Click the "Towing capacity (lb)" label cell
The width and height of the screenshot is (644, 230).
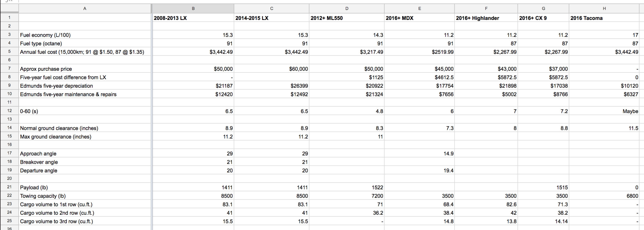tap(85, 196)
